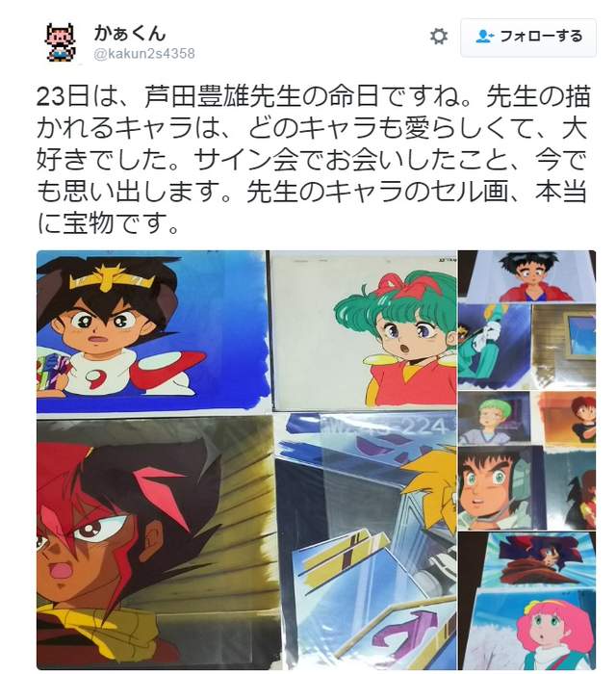Click the green-eyed helmeted pilot boy cel
This screenshot has height=674, width=616.
pos(500,488)
